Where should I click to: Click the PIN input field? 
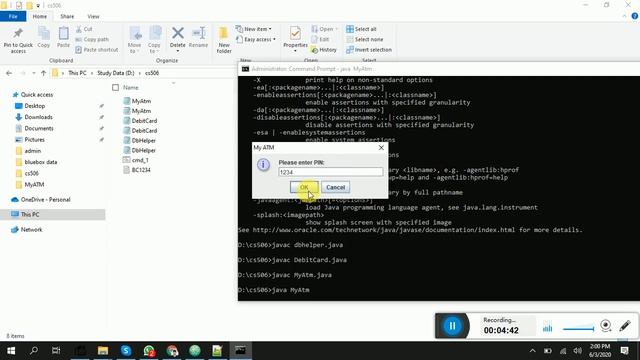pos(331,172)
